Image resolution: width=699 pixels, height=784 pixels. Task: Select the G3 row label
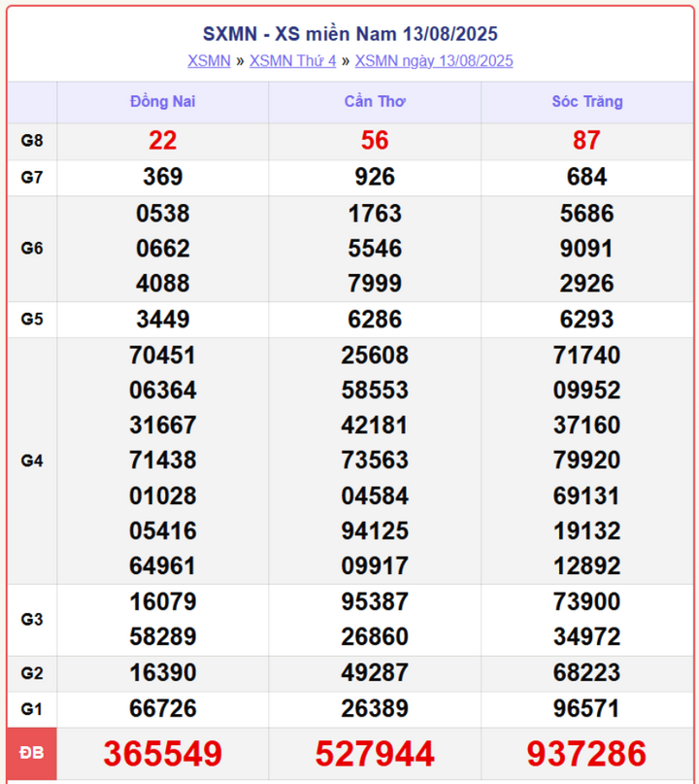[32, 620]
